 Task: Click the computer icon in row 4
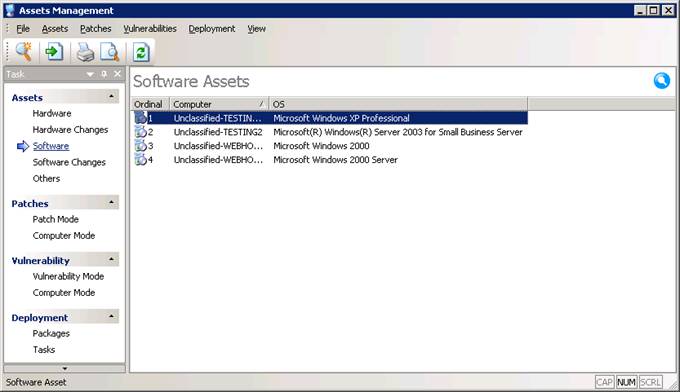pyautogui.click(x=141, y=160)
